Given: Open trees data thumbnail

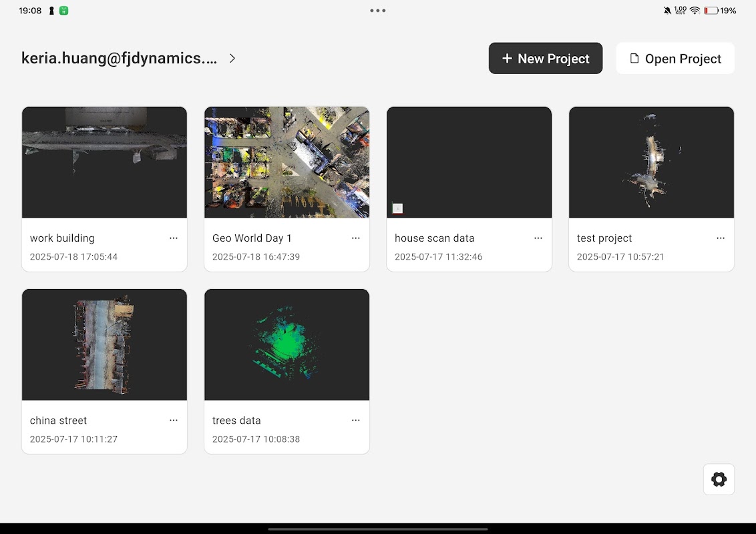Looking at the screenshot, I should click(x=287, y=344).
